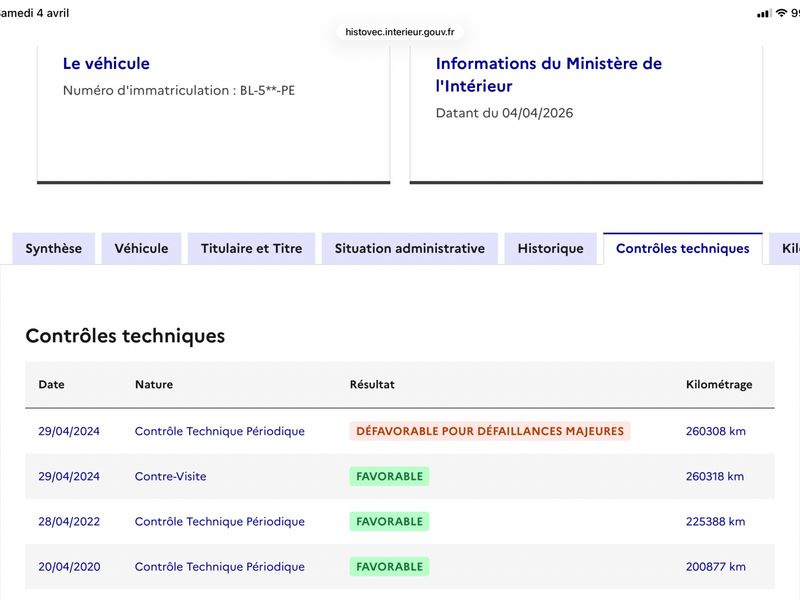
Task: Tap the cellular signal bars icon
Action: tap(764, 14)
